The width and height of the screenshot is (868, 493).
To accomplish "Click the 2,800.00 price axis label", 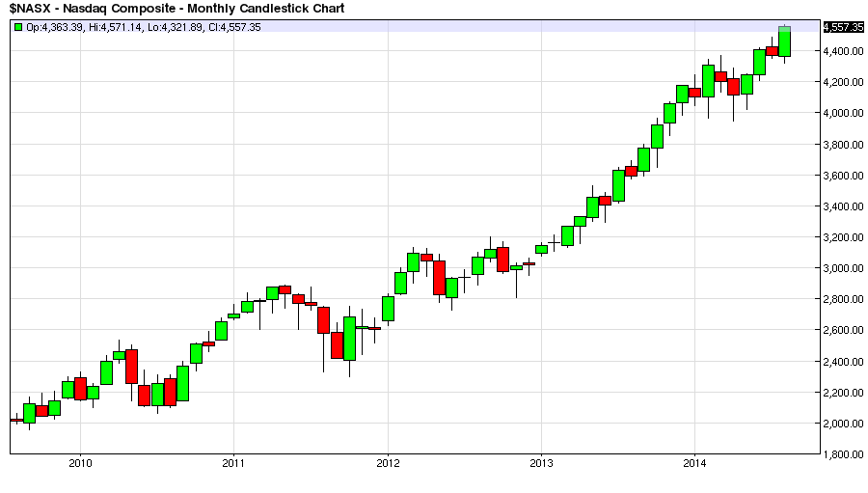I will (843, 299).
